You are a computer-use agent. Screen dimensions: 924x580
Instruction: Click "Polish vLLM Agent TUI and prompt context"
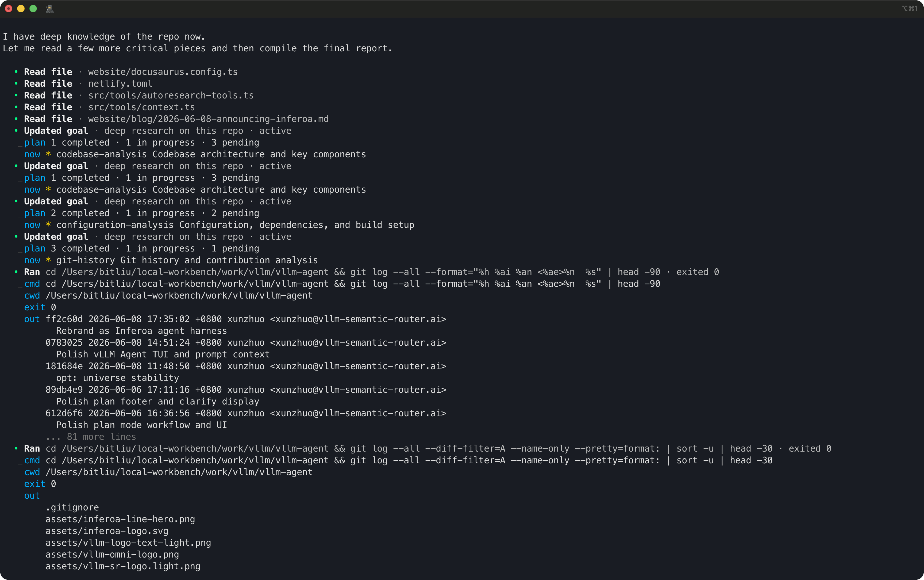tap(163, 354)
